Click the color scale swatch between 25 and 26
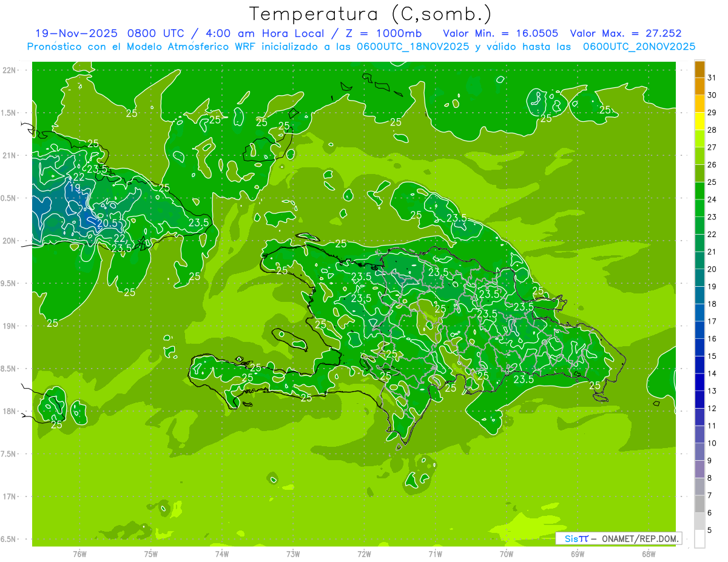Image resolution: width=728 pixels, height=562 pixels. tap(699, 173)
